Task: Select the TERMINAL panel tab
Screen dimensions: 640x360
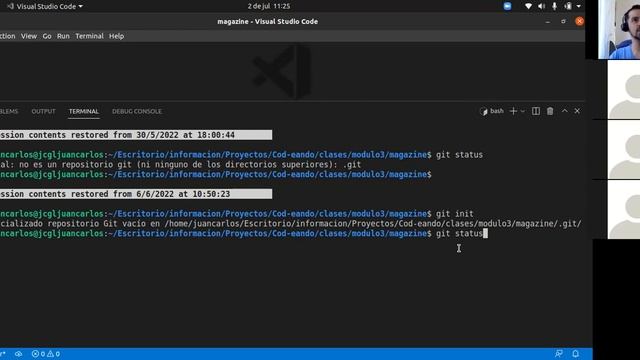Action: 84,111
